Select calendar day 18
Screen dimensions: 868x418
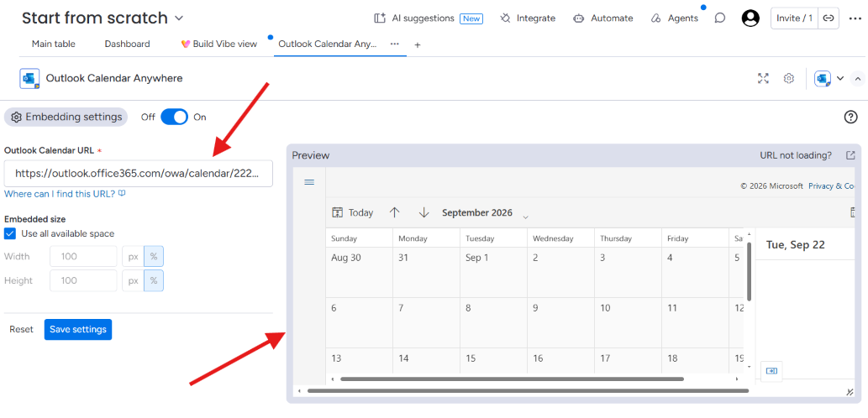695,360
